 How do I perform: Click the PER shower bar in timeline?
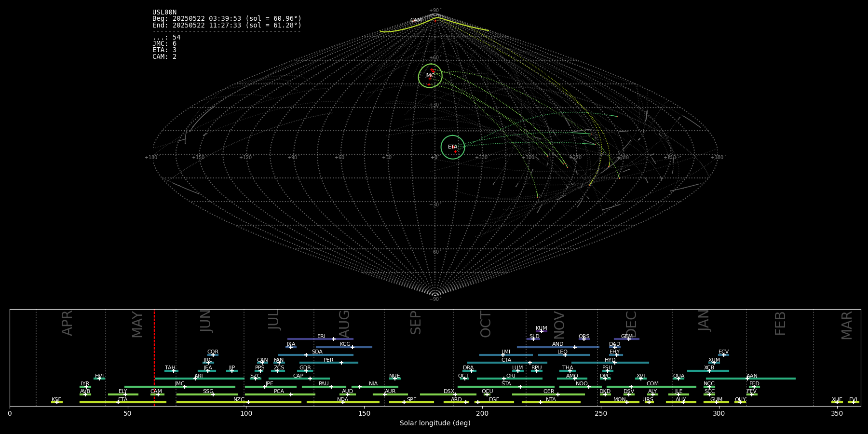point(329,363)
